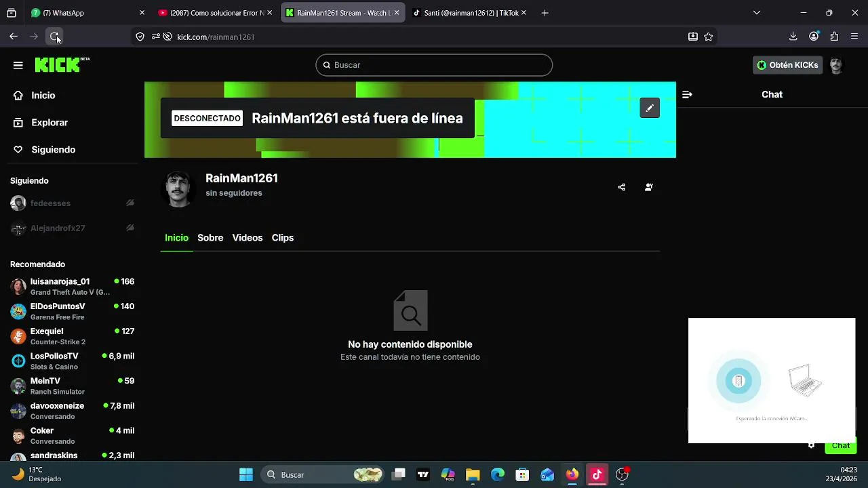Click the RainMan1261 profile picture
868x488 pixels.
pyautogui.click(x=179, y=188)
